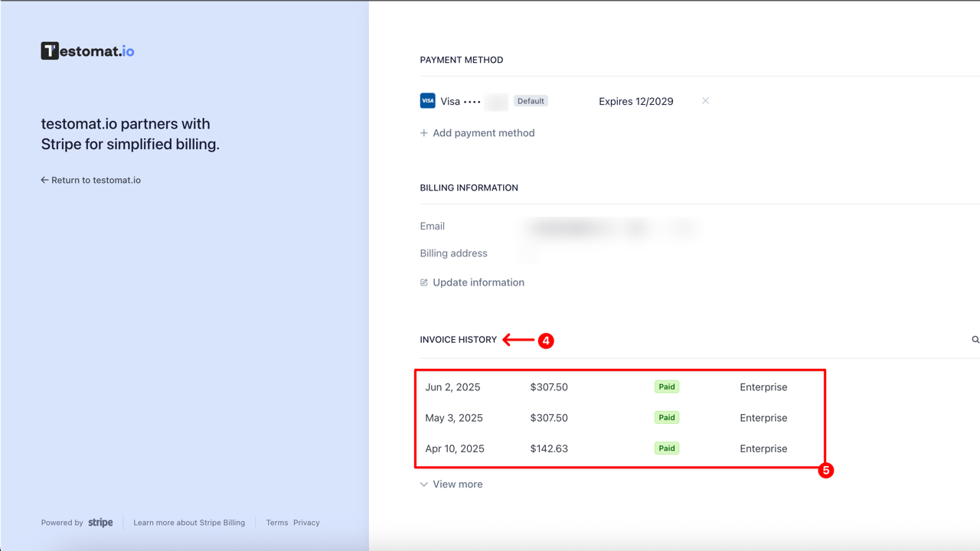Click the Testomat.io logo
Viewport: 980px width, 551px height.
tap(87, 50)
